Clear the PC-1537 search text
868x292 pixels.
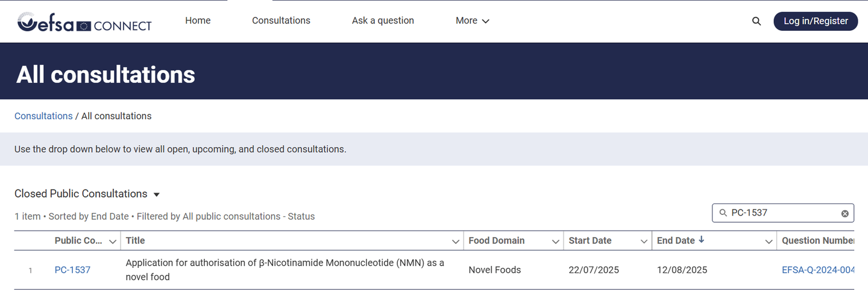844,213
